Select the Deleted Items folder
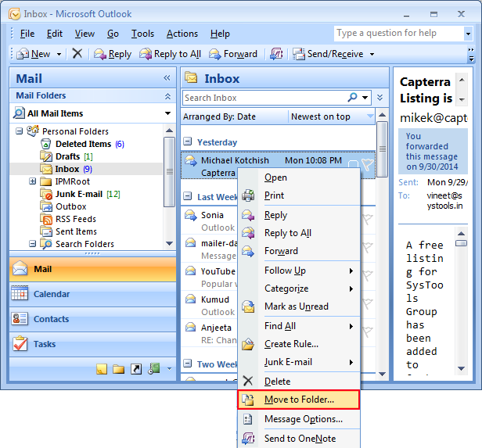The height and width of the screenshot is (448, 482). click(x=83, y=144)
